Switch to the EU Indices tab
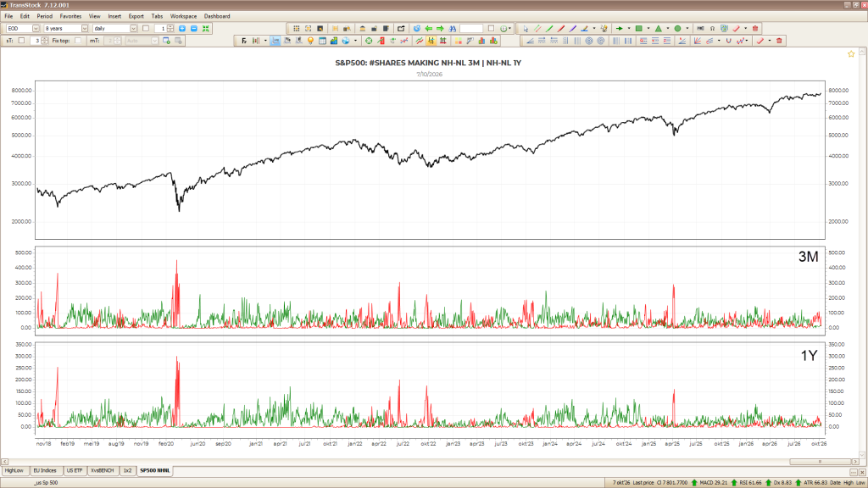This screenshot has height=488, width=868. point(45,470)
